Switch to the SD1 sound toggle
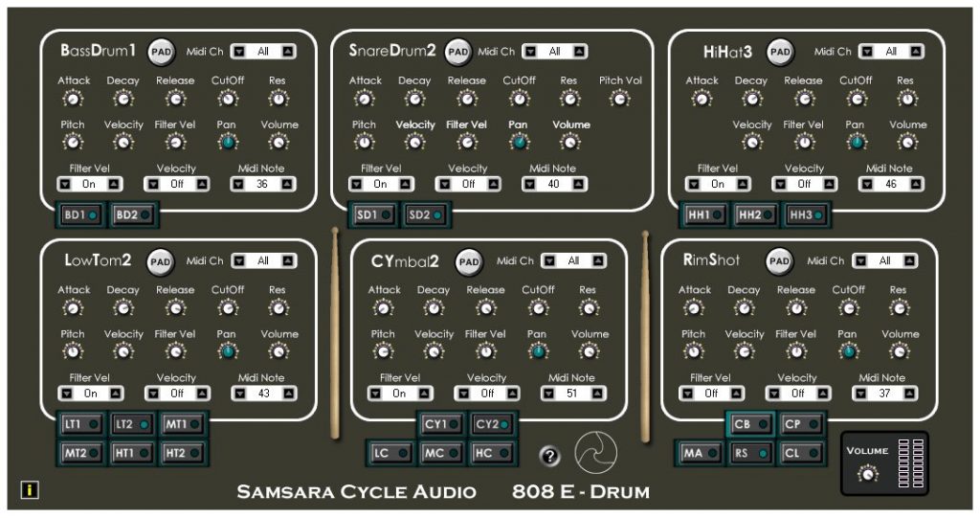Image resolution: width=980 pixels, height=518 pixels. 373,215
